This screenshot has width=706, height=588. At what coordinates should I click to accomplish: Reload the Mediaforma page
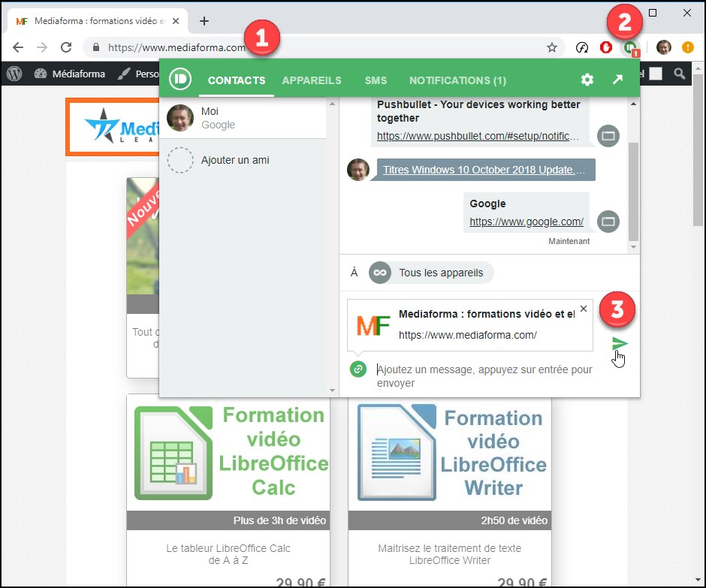pos(66,47)
